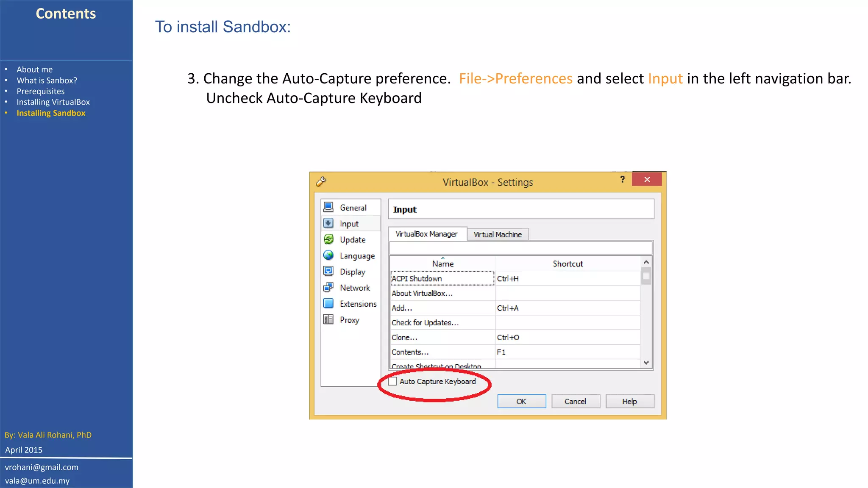
Task: Click the Network computers icon
Action: [x=328, y=288]
